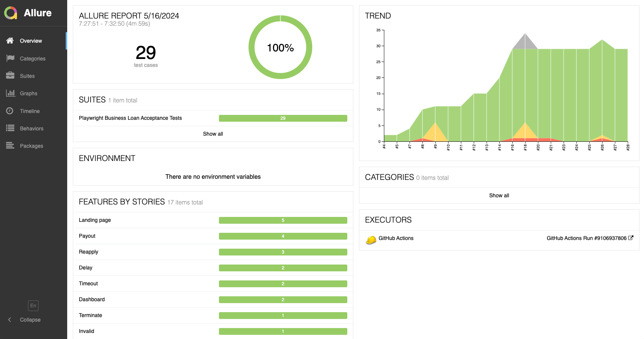Click the ALLURE REPORT 5/16/2024 title

[129, 16]
